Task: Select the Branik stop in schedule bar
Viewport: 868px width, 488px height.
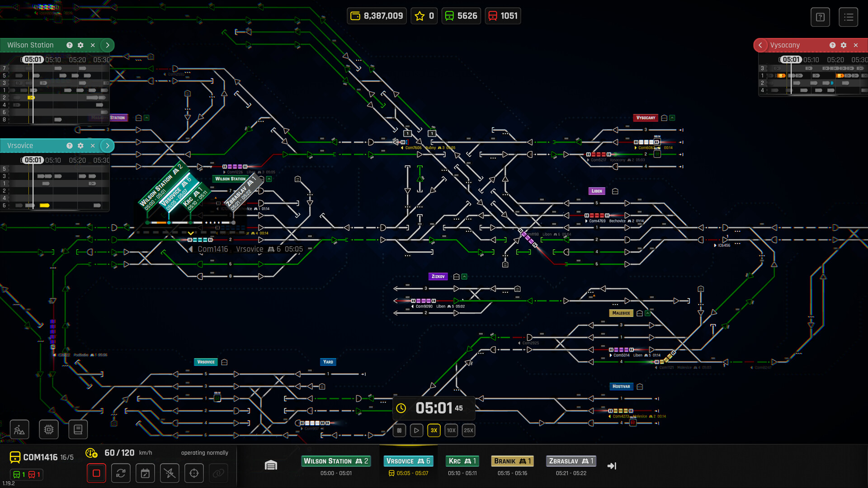Action: coord(512,461)
